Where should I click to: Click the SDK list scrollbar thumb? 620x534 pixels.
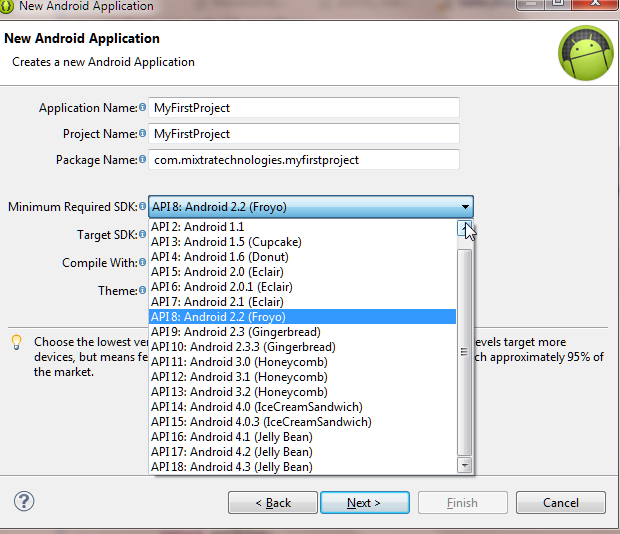tap(464, 352)
